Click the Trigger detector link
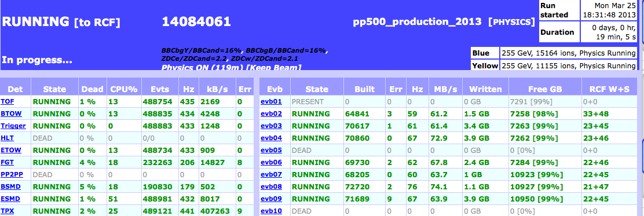644x216 pixels. coord(13,126)
